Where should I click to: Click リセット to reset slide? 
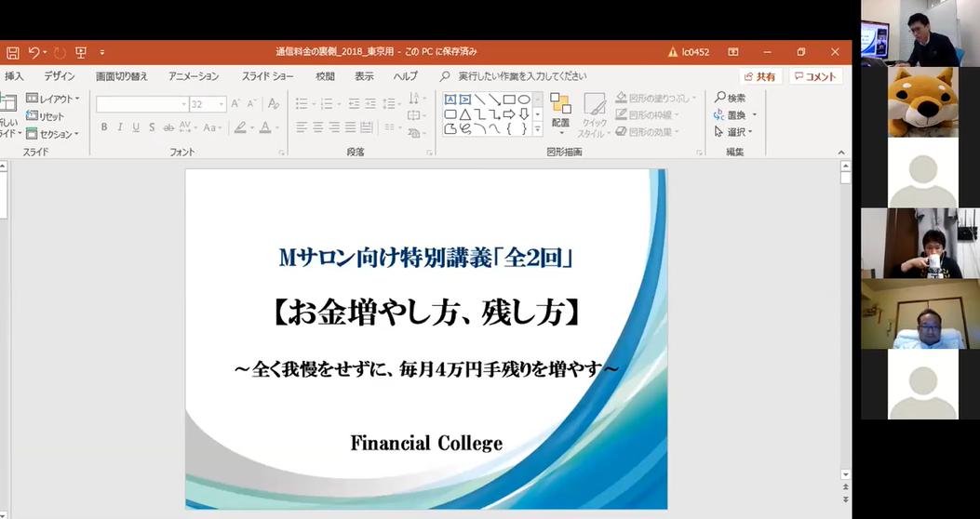click(x=45, y=116)
